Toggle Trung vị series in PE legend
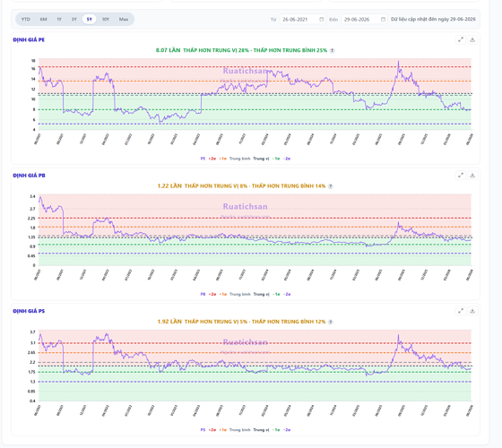The width and height of the screenshot is (502, 448). point(261,159)
